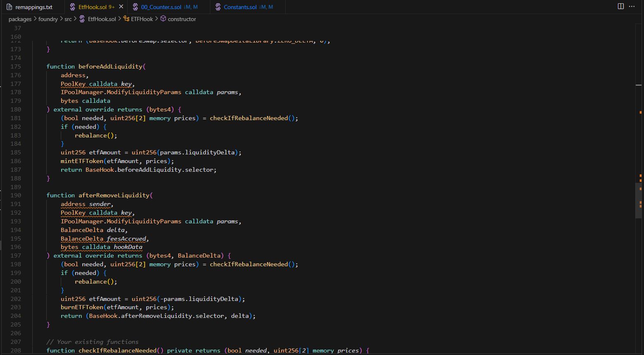Viewport: 644px width, 355px height.
Task: Open the src breadcrumb segment
Action: 68,19
